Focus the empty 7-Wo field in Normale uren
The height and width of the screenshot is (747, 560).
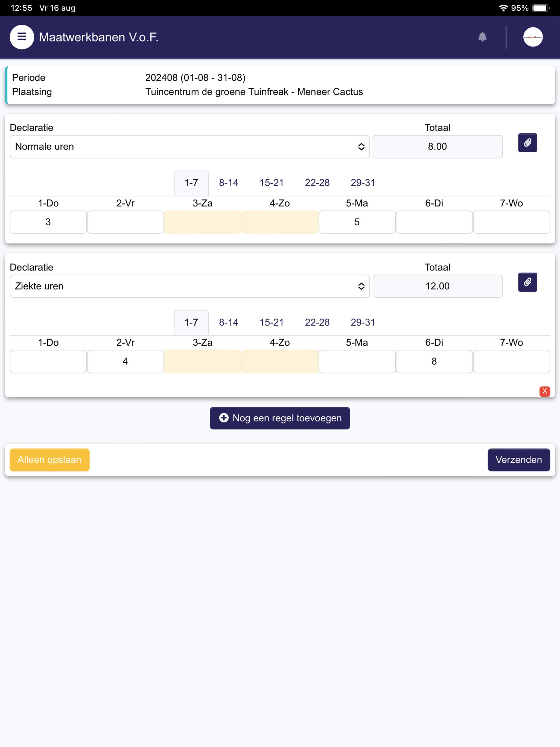(x=511, y=222)
